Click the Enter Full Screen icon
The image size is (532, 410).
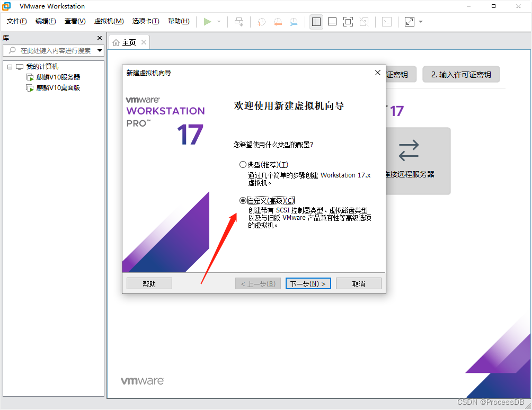(348, 22)
